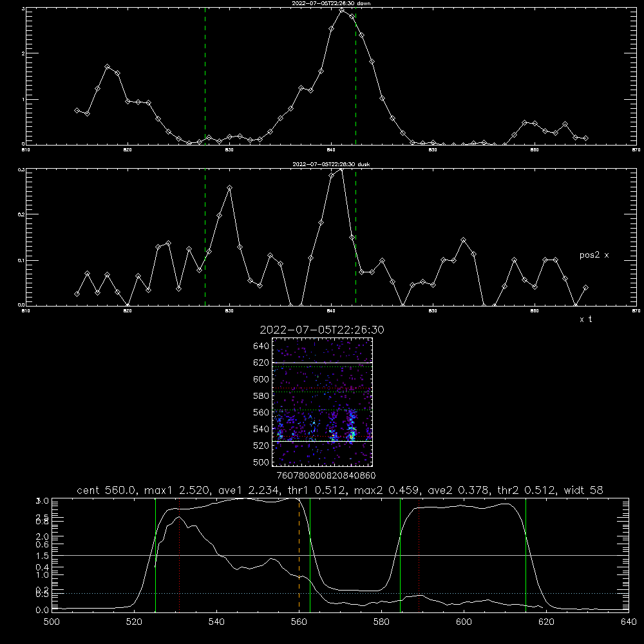Click 'widt 58' in the statistics line
Image resolution: width=644 pixels, height=644 pixels.
click(583, 490)
